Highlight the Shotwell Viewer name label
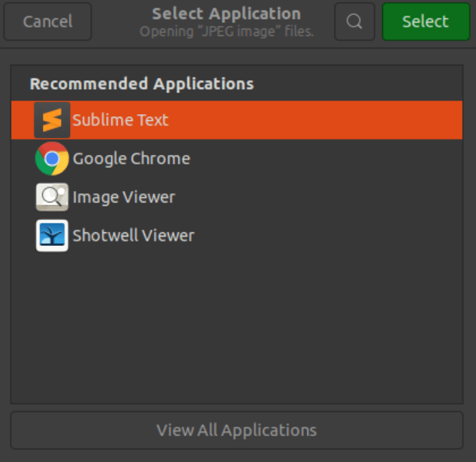The height and width of the screenshot is (462, 476). [x=133, y=236]
